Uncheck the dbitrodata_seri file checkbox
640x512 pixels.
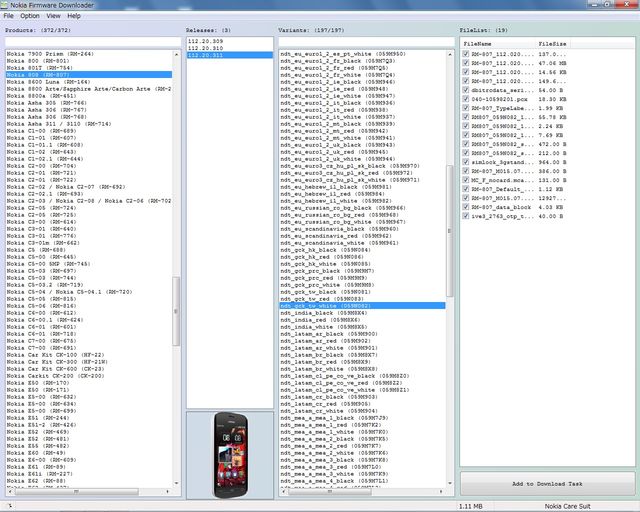point(465,89)
